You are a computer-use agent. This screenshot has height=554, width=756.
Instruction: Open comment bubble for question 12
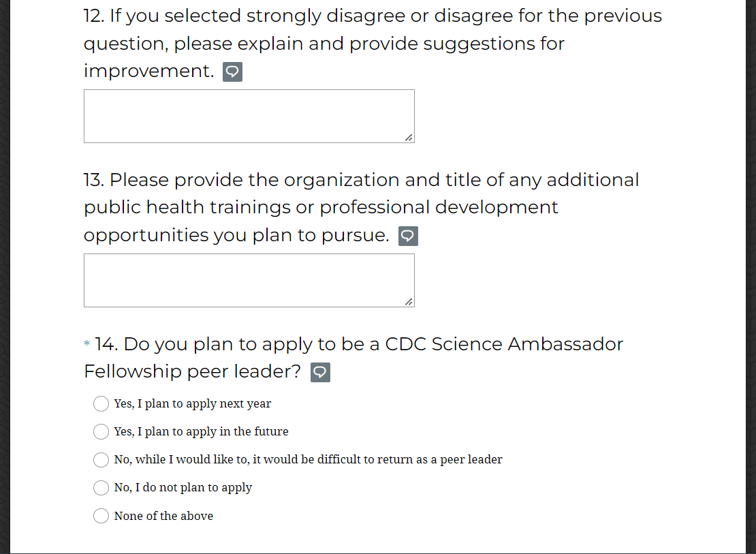(232, 72)
